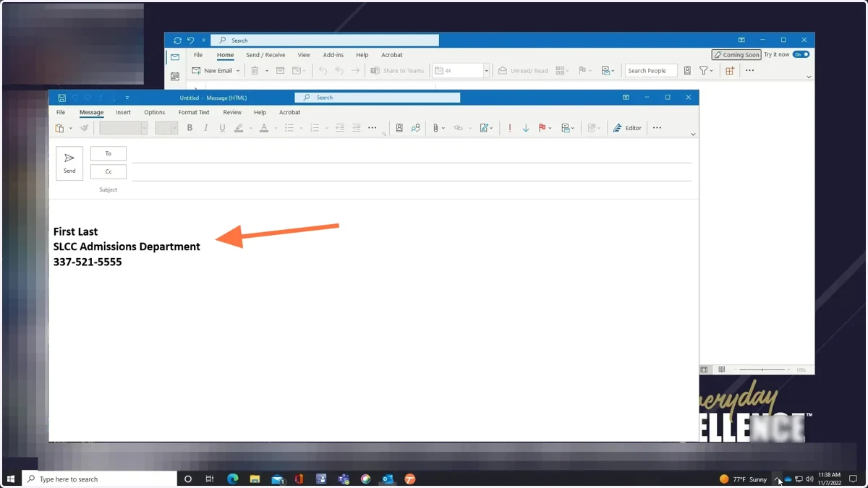Screen dimensions: 868x488
Task: Mark message as Low Importance
Action: coord(526,128)
